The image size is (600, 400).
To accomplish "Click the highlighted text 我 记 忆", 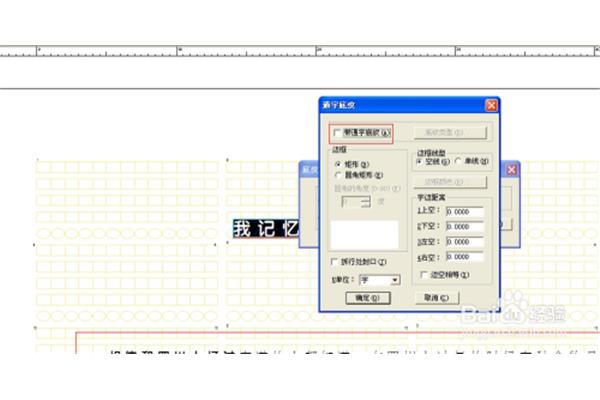I will [x=266, y=229].
